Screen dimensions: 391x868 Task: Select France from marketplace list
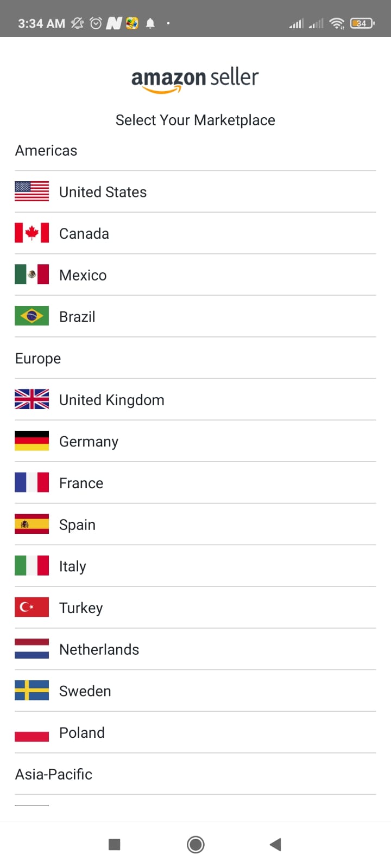195,483
